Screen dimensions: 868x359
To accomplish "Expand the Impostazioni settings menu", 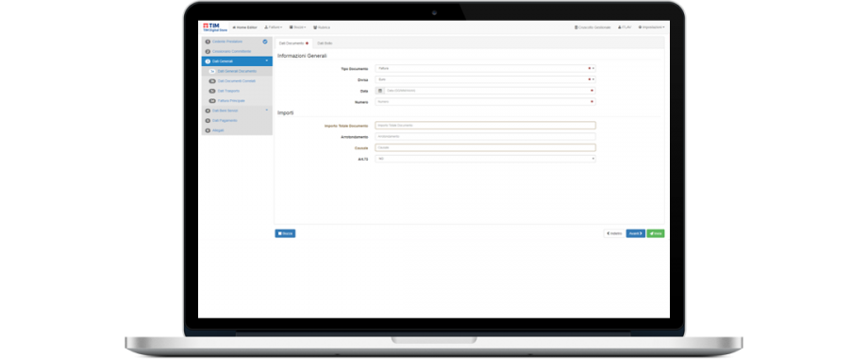I will tap(652, 27).
